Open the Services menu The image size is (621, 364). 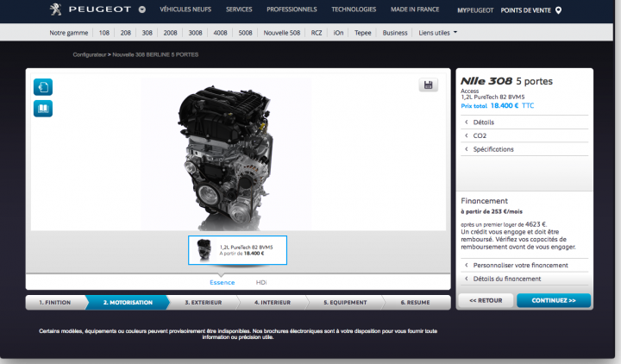tap(239, 9)
